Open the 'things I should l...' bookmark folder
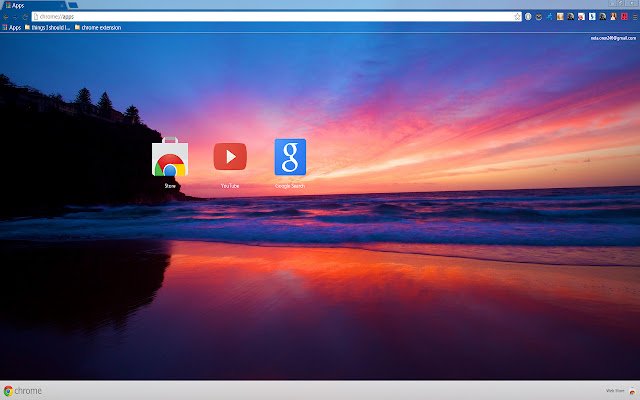The height and width of the screenshot is (400, 640). coord(47,28)
